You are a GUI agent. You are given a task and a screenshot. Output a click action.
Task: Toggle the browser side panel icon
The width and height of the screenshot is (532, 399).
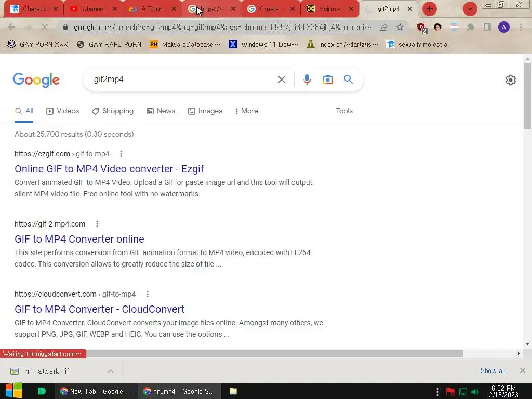click(x=487, y=27)
